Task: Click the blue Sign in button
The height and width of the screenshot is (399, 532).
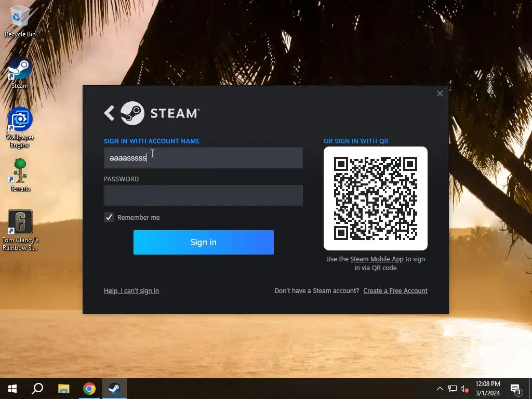Action: tap(203, 242)
